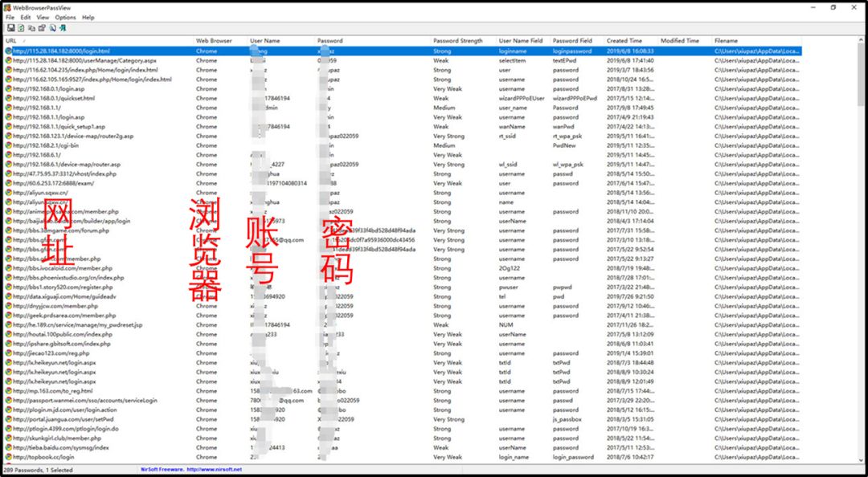Click Chrome icon beside 192.168.123.1/device-map/router2g.asp
This screenshot has height=477, width=868.
[x=8, y=136]
